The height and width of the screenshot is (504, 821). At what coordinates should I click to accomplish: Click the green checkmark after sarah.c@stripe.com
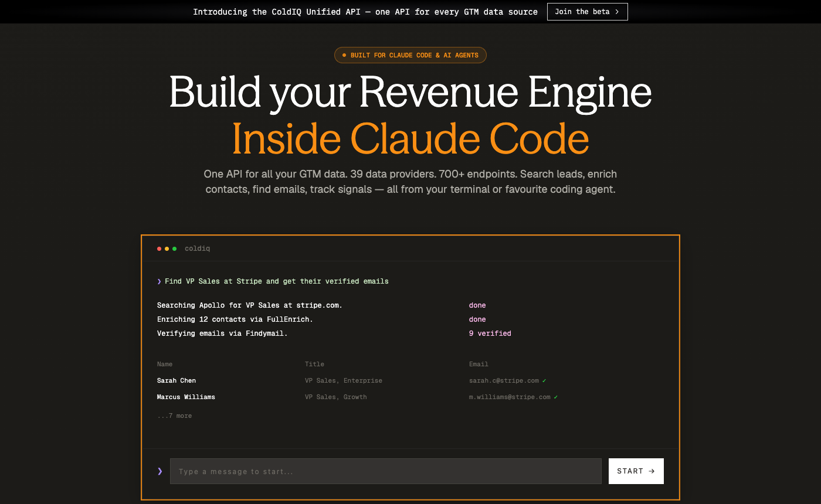tap(544, 380)
